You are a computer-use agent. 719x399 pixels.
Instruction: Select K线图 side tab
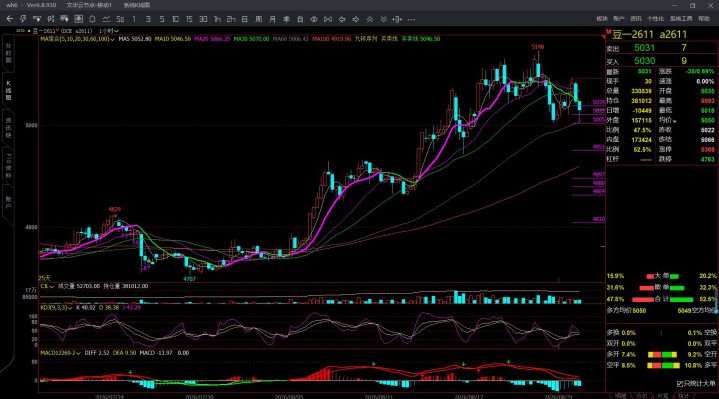8,90
